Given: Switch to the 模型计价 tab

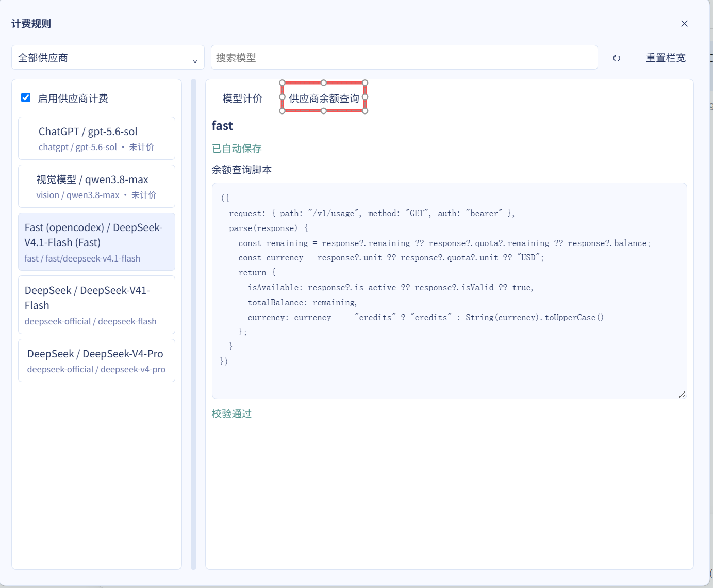Looking at the screenshot, I should (x=242, y=98).
